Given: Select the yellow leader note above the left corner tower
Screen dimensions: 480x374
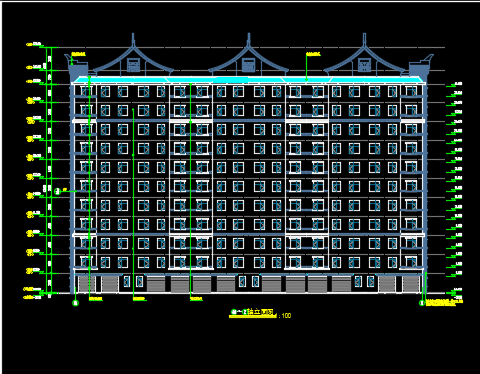Looking at the screenshot, I should pyautogui.click(x=79, y=54).
